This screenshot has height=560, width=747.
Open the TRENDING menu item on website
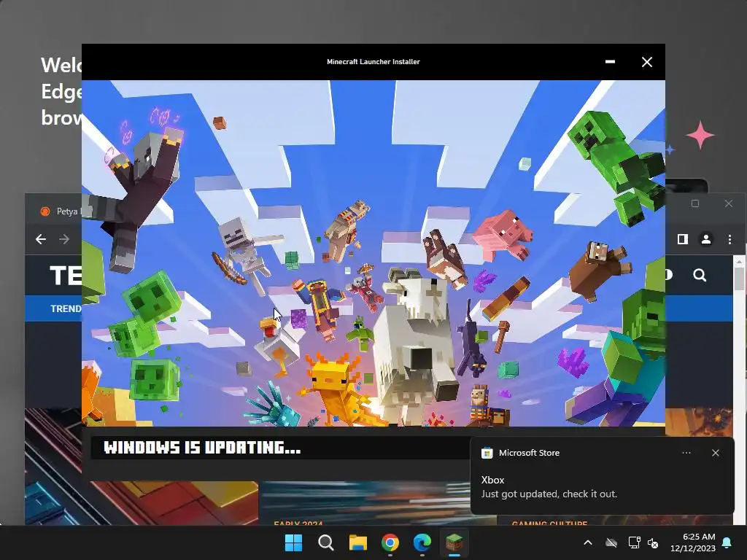tap(66, 308)
